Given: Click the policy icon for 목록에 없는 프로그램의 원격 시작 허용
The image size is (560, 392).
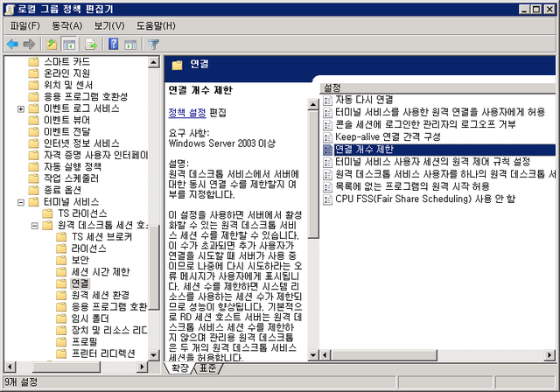Looking at the screenshot, I should click(x=327, y=186).
